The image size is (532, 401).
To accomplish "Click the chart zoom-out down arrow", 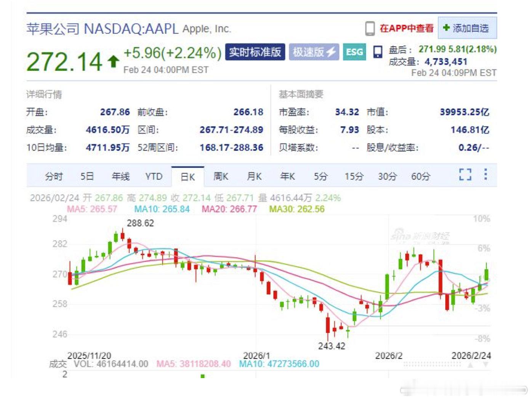I will 485,365.
